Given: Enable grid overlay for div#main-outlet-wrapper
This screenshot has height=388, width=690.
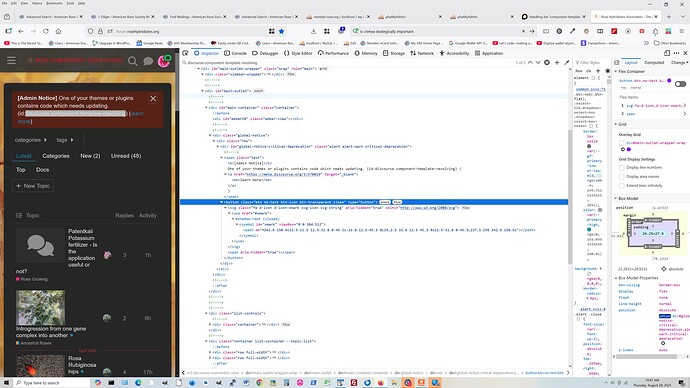Looking at the screenshot, I should click(x=622, y=143).
